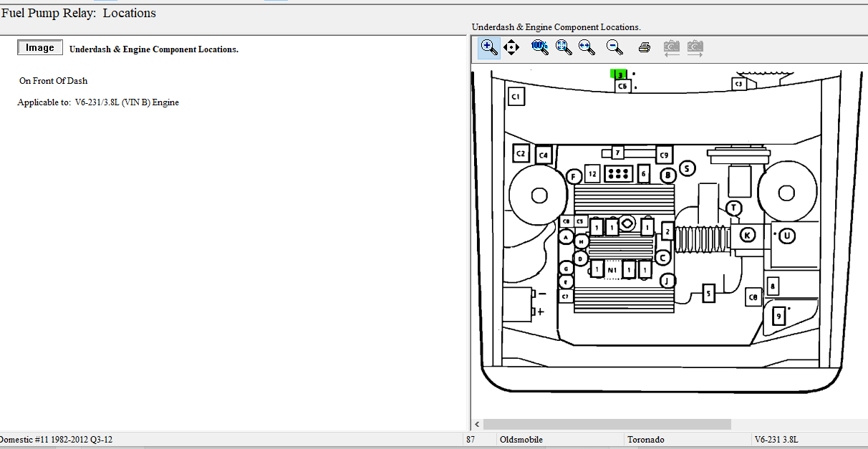The image size is (868, 449).
Task: Go to next image with camera-right icon
Action: (695, 48)
